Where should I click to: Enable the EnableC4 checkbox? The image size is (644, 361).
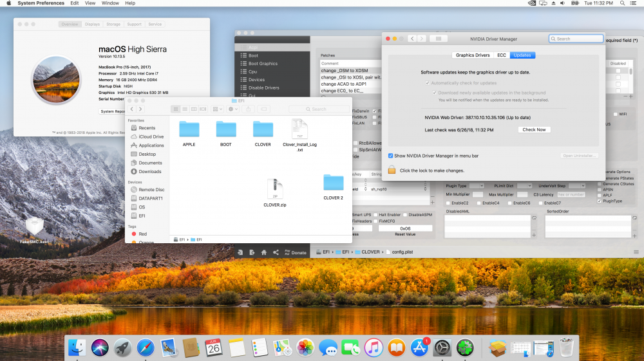479,203
